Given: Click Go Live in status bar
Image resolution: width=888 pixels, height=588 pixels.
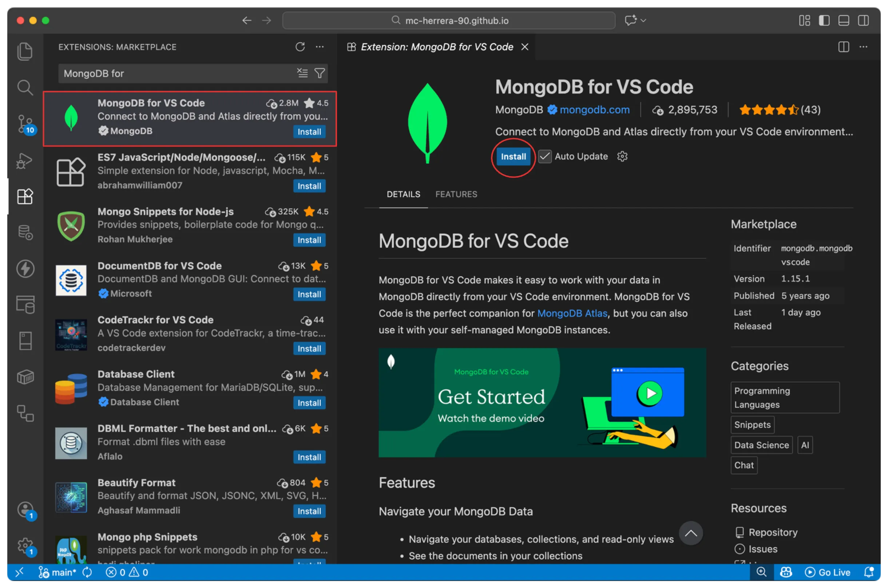Looking at the screenshot, I should [828, 572].
